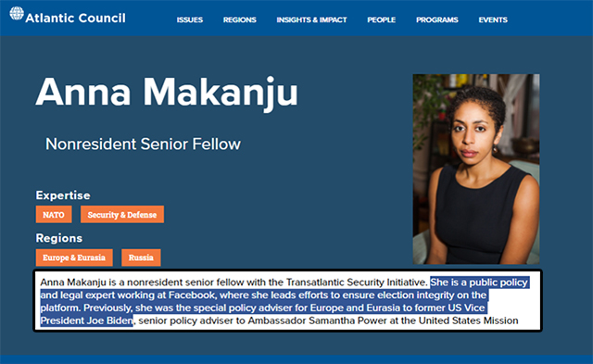Viewport: 593px width, 364px height.
Task: Click the Anna Makanju name heading
Action: tap(167, 93)
